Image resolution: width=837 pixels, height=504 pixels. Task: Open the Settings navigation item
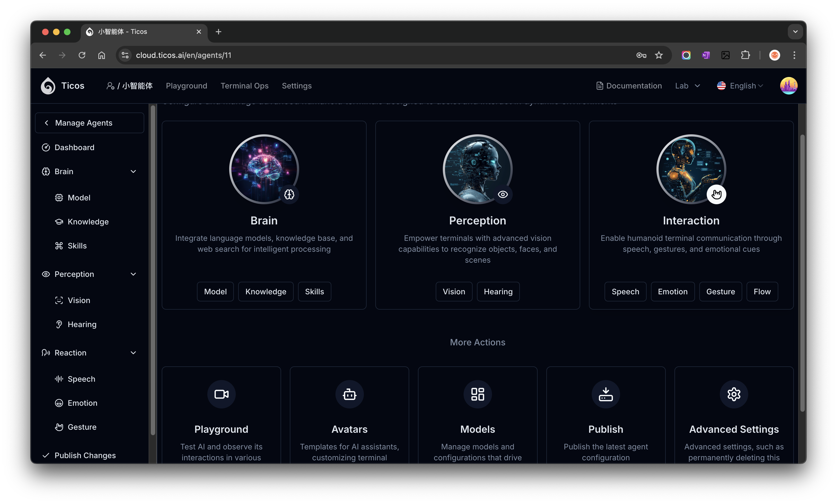[296, 85]
